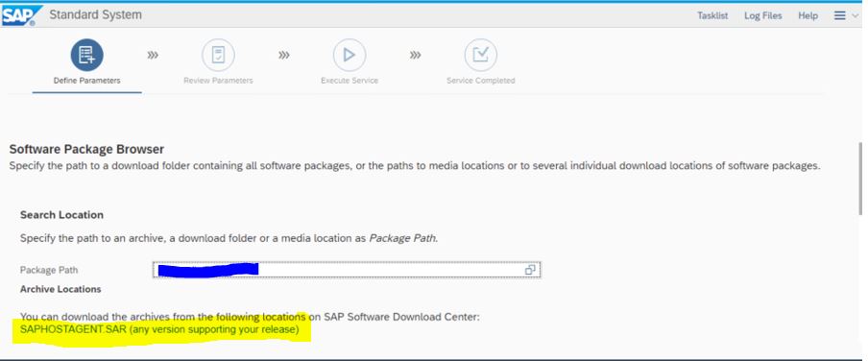868x361 pixels.
Task: Open Log Files
Action: [x=762, y=15]
